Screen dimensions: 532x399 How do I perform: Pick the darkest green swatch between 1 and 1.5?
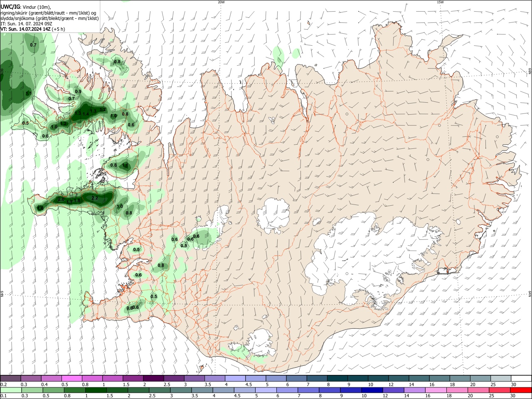pos(96,390)
